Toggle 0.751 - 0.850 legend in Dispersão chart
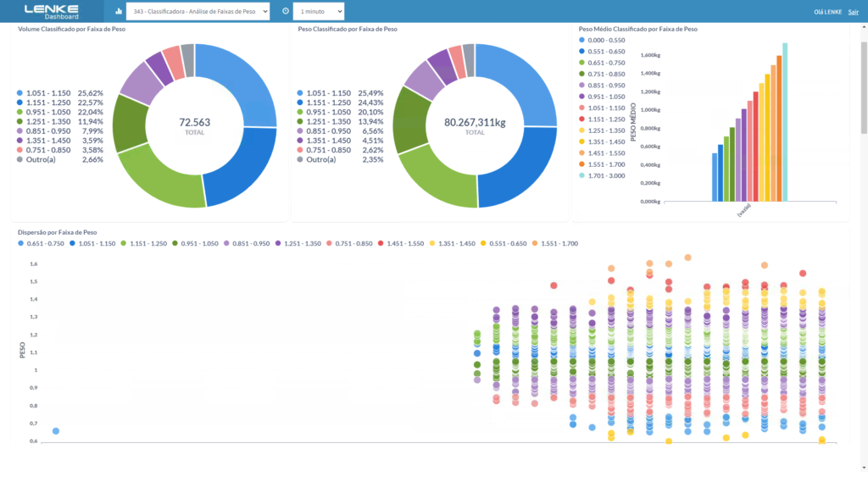This screenshot has height=488, width=868. pyautogui.click(x=350, y=243)
